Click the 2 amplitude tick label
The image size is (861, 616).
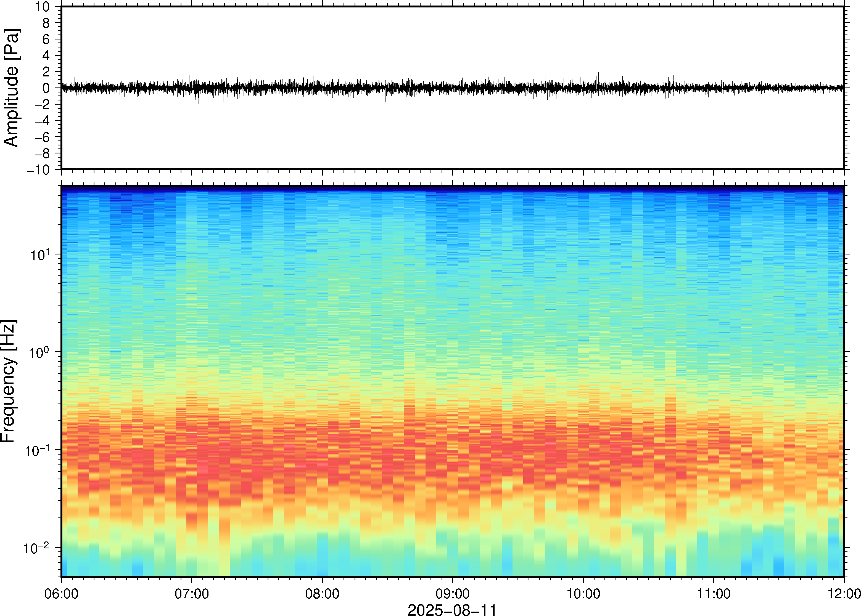pos(46,72)
